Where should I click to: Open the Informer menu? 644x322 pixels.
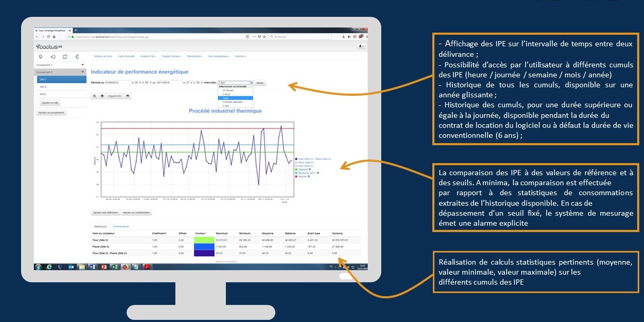(x=241, y=56)
